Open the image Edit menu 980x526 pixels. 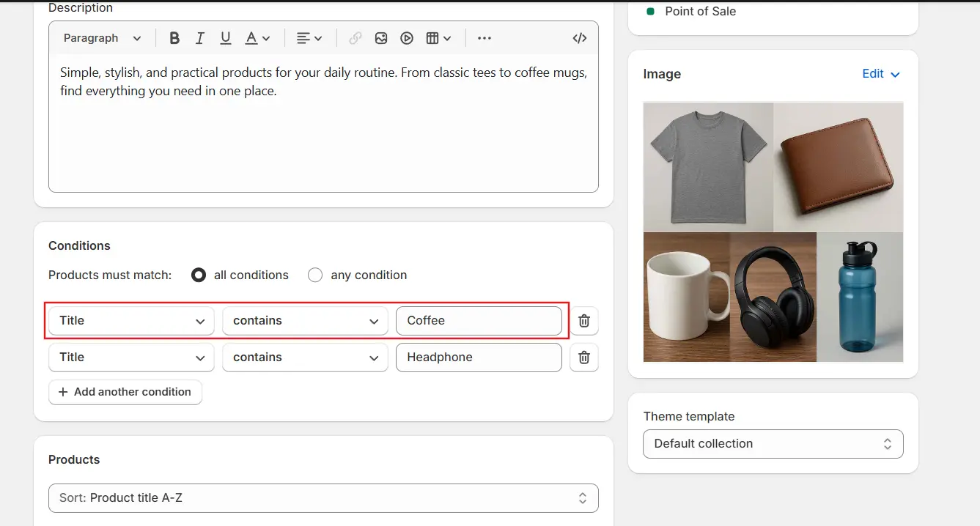pyautogui.click(x=881, y=74)
